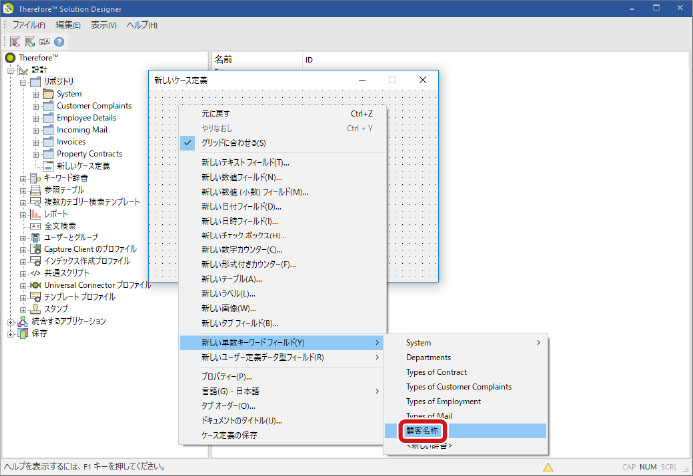The height and width of the screenshot is (476, 693).
Task: Click the Invoices category icon
Action: 48,141
